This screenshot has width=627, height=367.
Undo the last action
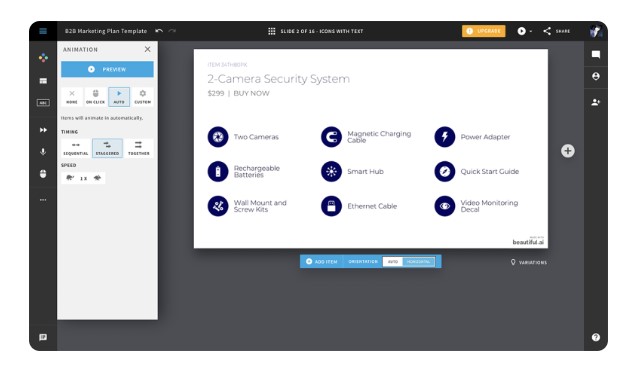[x=159, y=31]
